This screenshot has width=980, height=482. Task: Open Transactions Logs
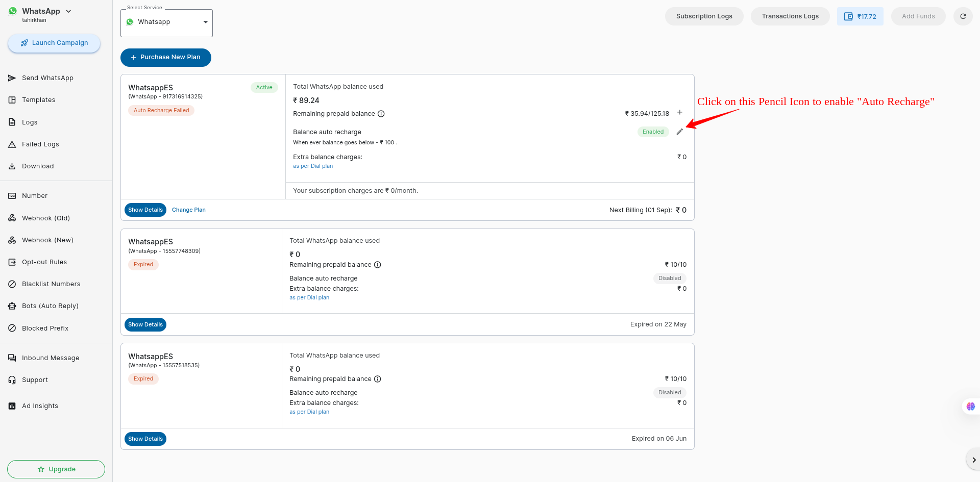pos(790,16)
